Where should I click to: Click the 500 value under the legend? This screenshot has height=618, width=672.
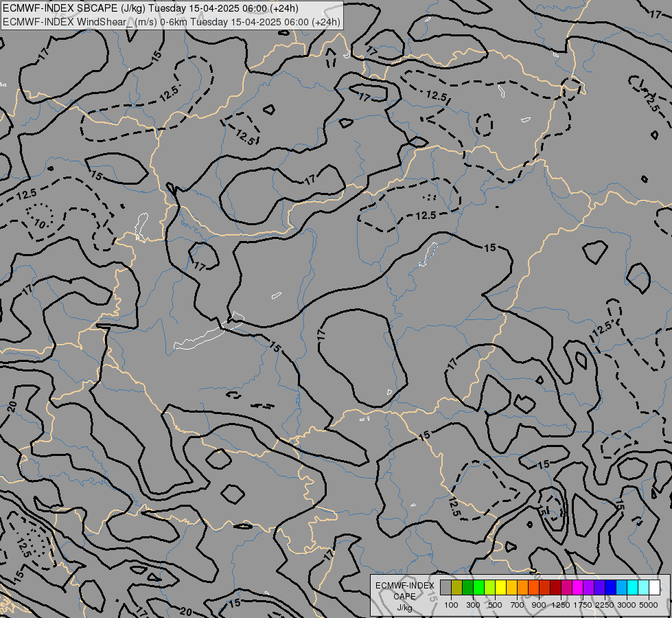pyautogui.click(x=495, y=605)
